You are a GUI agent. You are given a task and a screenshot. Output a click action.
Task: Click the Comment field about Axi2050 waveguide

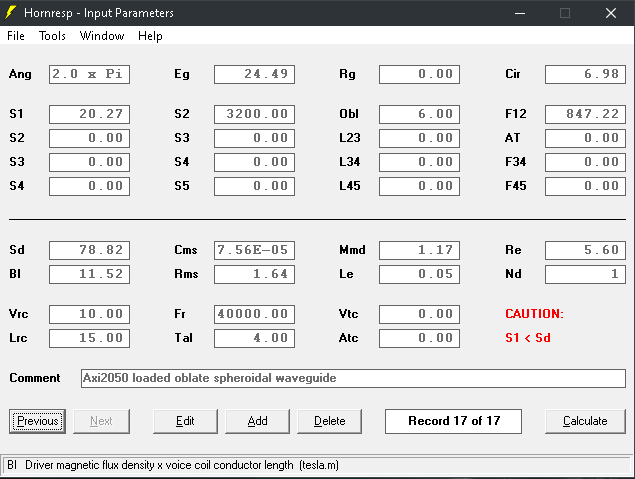[x=353, y=378]
